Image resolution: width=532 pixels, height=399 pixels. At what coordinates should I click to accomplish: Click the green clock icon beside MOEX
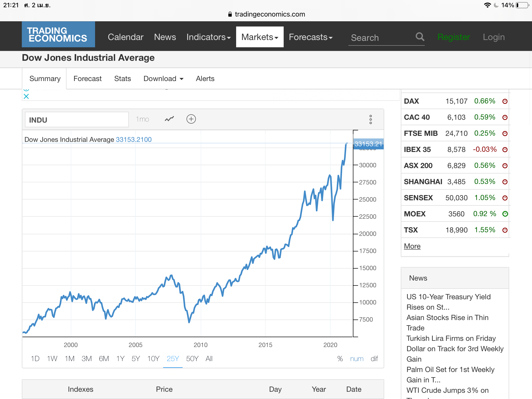coord(505,214)
